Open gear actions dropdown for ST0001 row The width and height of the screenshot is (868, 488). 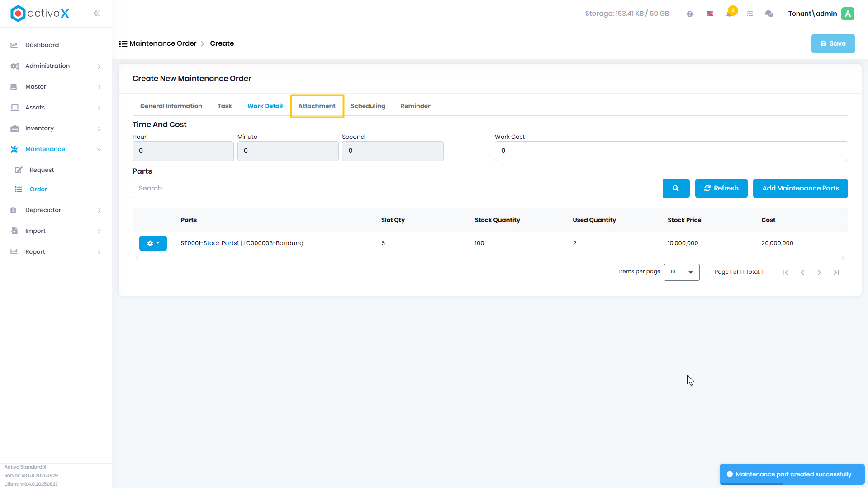click(153, 243)
